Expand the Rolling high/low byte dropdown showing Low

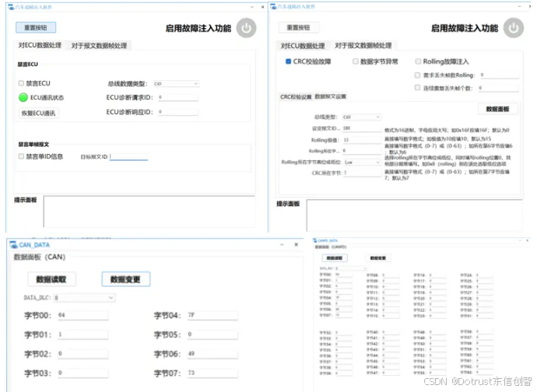point(363,162)
